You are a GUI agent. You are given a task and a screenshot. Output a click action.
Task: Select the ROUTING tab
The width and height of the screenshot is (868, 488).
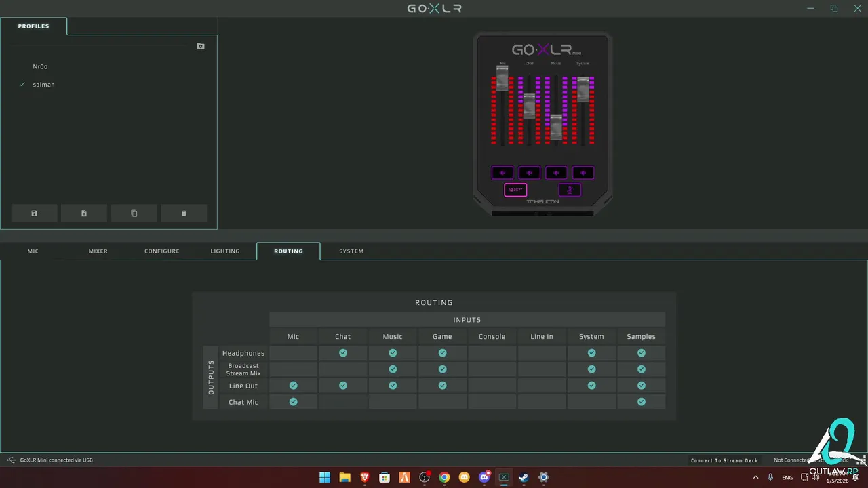pos(288,251)
